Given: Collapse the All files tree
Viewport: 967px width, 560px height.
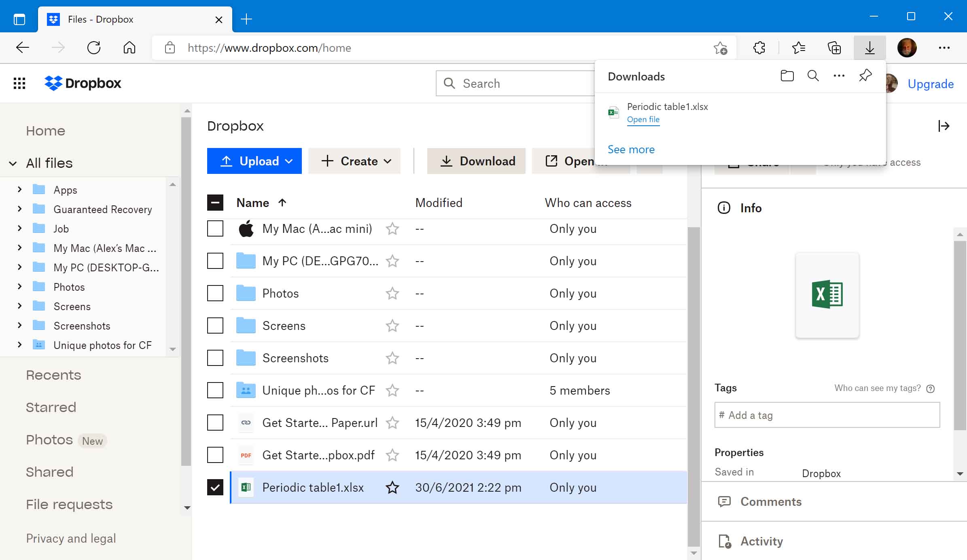Looking at the screenshot, I should click(x=13, y=163).
